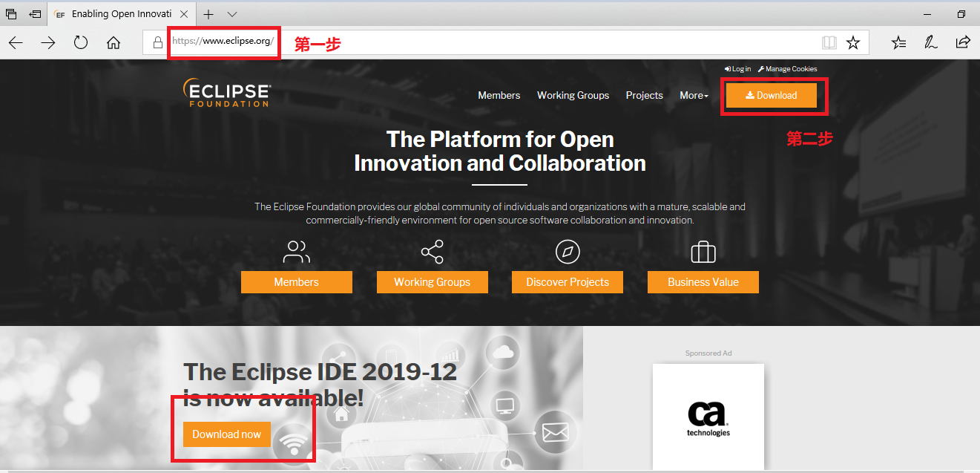Close the Enabling Open Innovation tab

pyautogui.click(x=184, y=14)
